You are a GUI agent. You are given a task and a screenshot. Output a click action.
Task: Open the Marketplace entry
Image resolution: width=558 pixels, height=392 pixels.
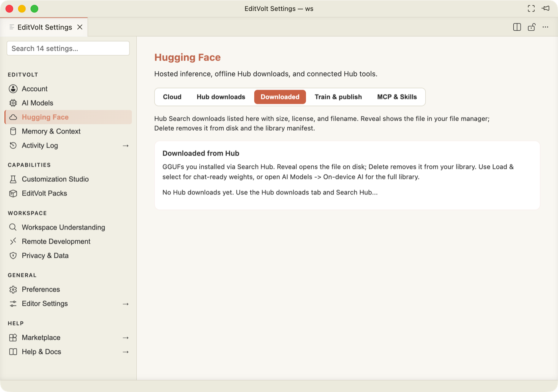tap(68, 337)
